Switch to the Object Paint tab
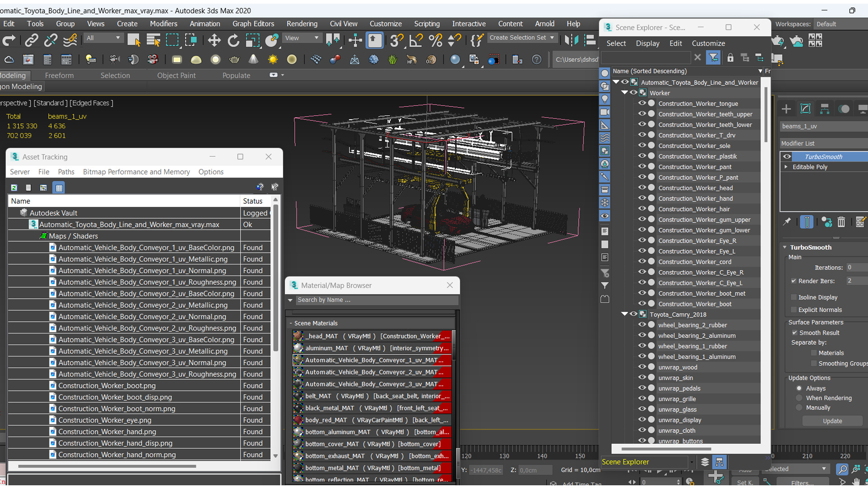This screenshot has width=868, height=488. (176, 75)
